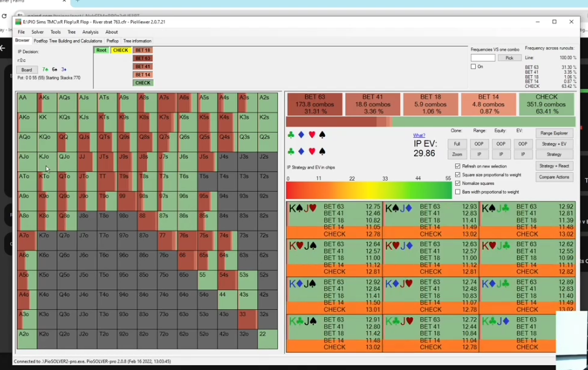
Task: Select the KJo cell in the range grid
Action: click(47, 162)
